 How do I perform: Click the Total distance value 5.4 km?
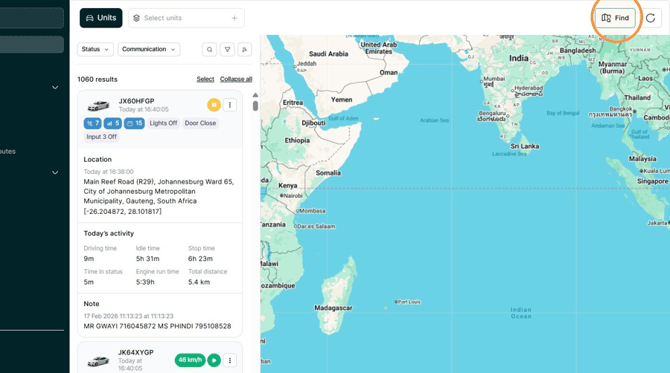pyautogui.click(x=199, y=282)
